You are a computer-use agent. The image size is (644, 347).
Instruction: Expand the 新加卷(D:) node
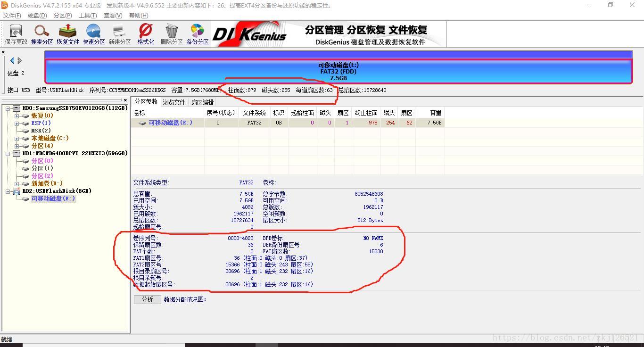coord(17,183)
